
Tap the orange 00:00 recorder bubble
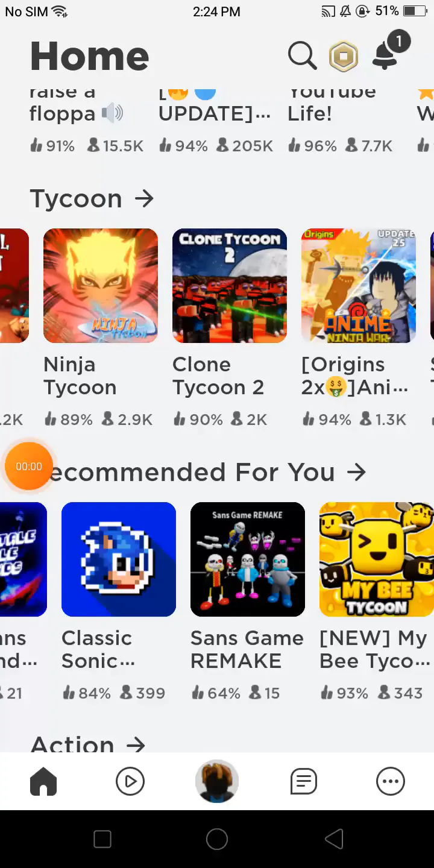(29, 467)
